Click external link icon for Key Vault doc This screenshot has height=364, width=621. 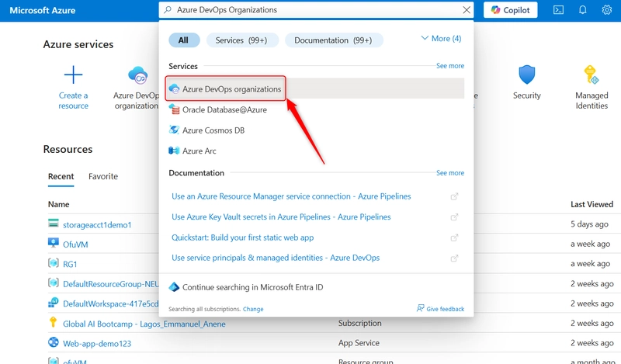(454, 217)
